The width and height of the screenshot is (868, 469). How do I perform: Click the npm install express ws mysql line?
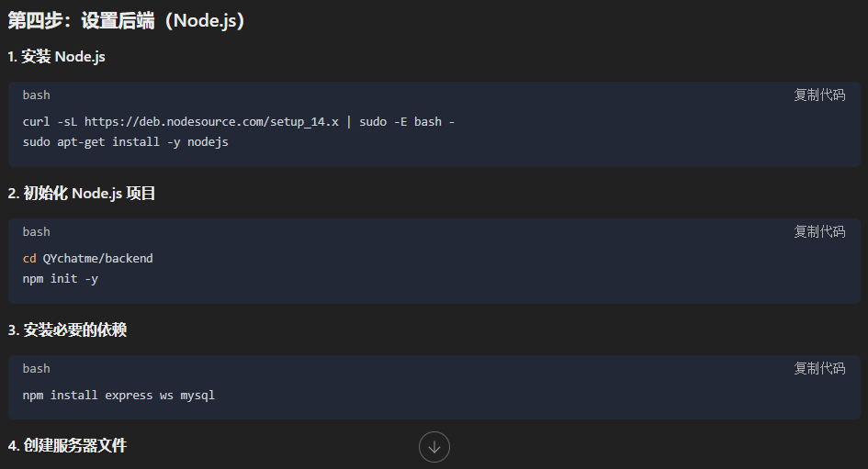118,395
